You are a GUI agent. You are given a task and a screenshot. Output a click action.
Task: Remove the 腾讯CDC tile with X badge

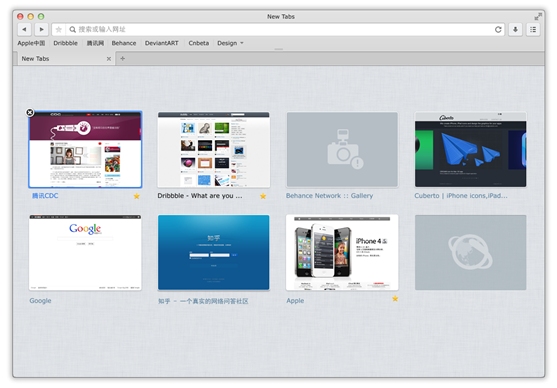(x=30, y=113)
